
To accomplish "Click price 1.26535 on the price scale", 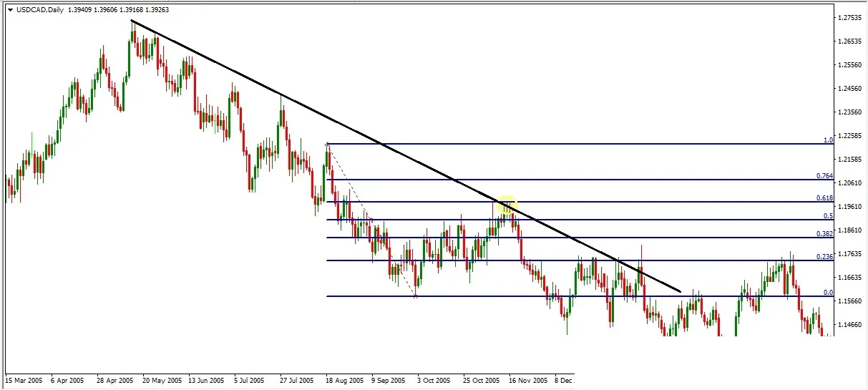I will click(x=852, y=41).
